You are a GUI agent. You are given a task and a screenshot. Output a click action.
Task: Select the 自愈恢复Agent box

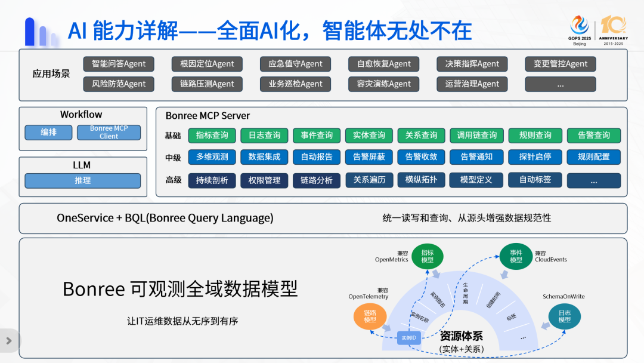(x=383, y=64)
